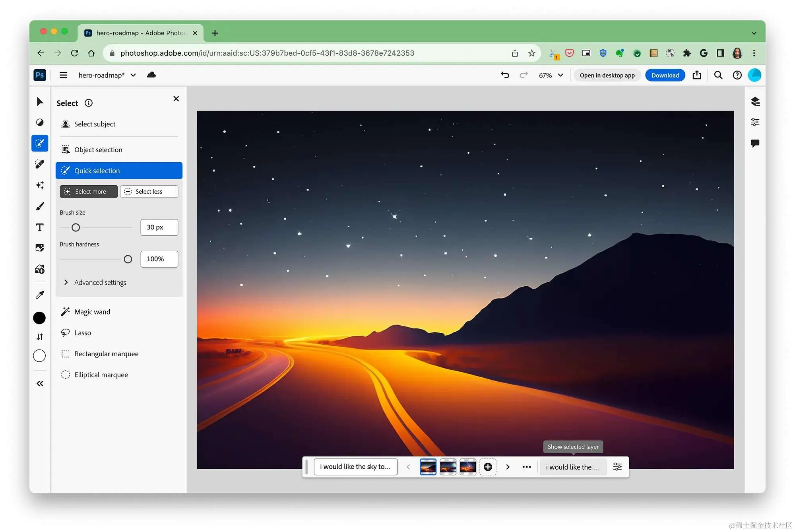795x532 pixels.
Task: Choose Magic wand selection option
Action: pyautogui.click(x=92, y=312)
